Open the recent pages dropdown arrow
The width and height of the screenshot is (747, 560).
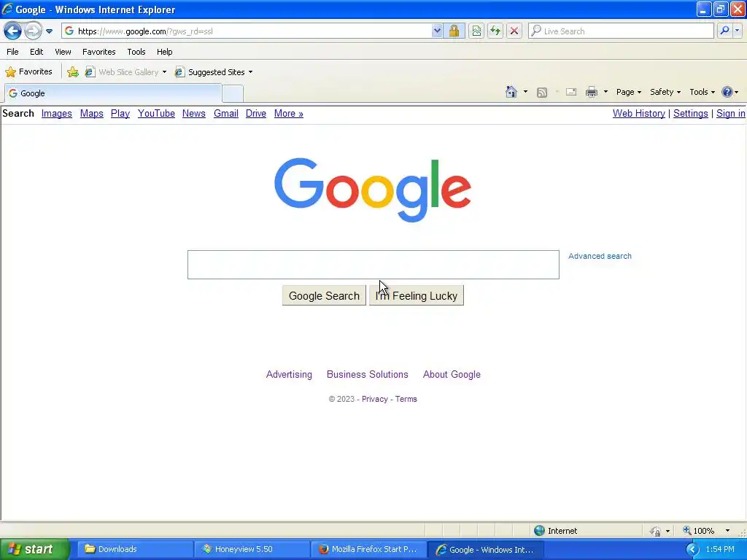49,31
